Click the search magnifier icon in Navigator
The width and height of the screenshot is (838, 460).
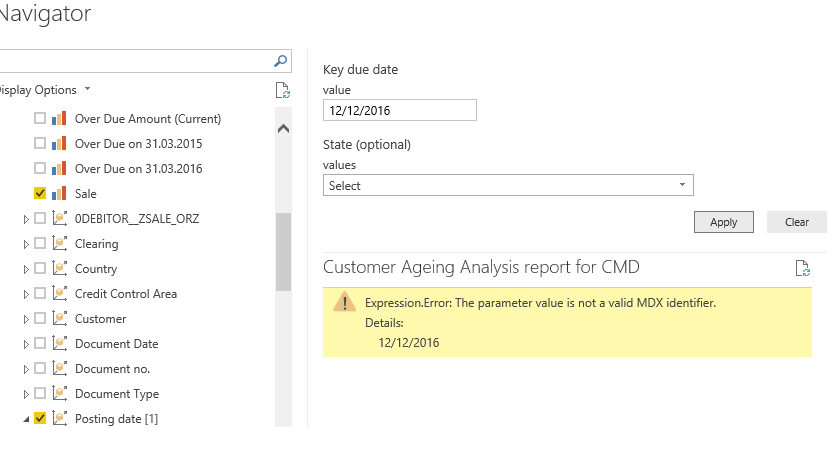tap(281, 61)
